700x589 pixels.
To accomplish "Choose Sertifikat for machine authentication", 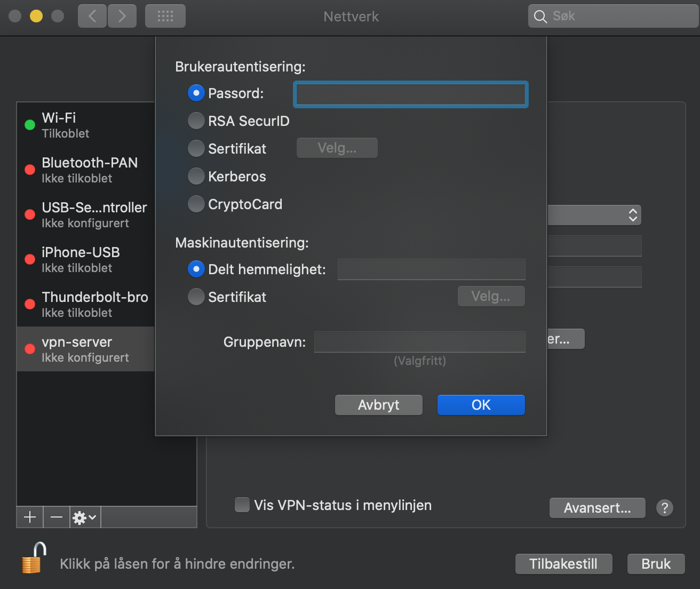I will pyautogui.click(x=196, y=297).
